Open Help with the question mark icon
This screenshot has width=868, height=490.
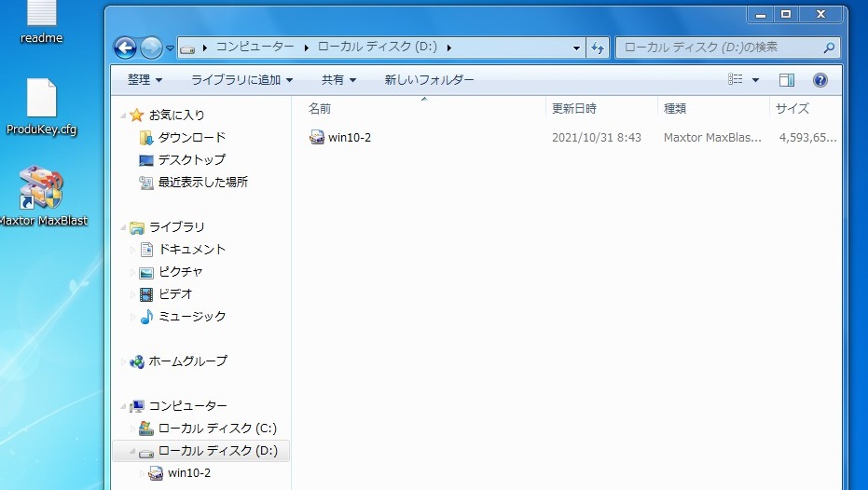click(x=820, y=80)
